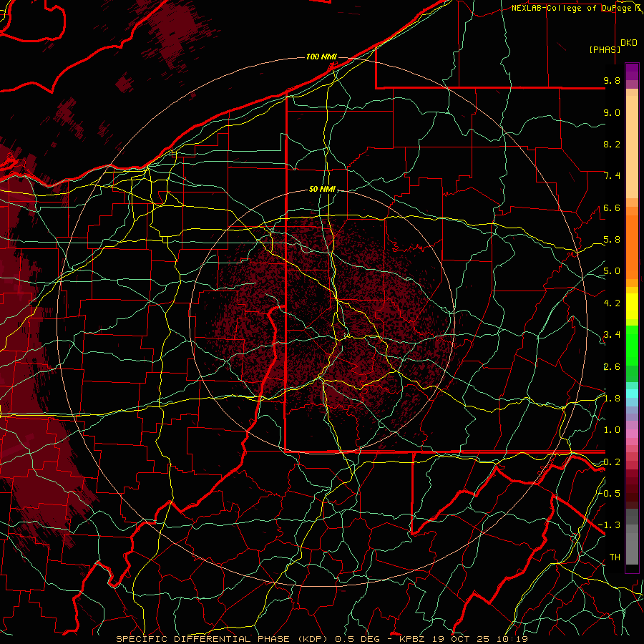Pick the pale peach segment of the color bar
This screenshot has height=644, width=644.
632,147
